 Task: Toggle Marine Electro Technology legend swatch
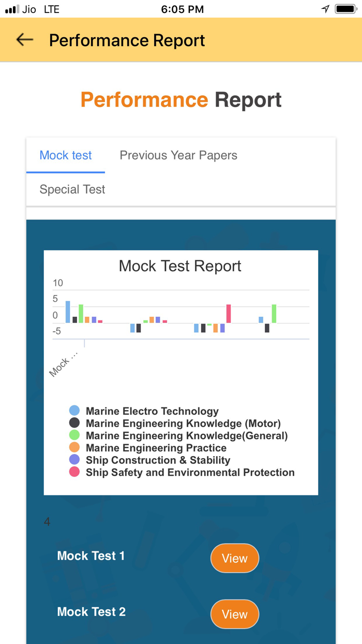point(74,411)
